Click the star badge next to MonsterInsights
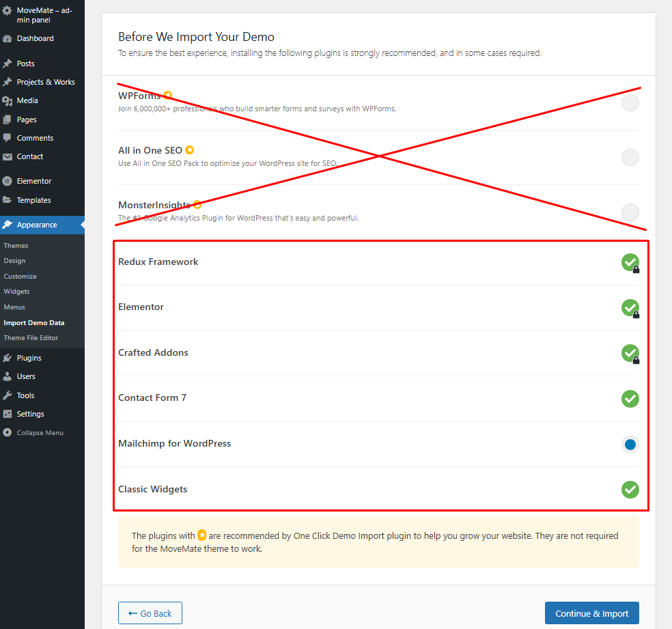The width and height of the screenshot is (672, 629). click(x=197, y=205)
